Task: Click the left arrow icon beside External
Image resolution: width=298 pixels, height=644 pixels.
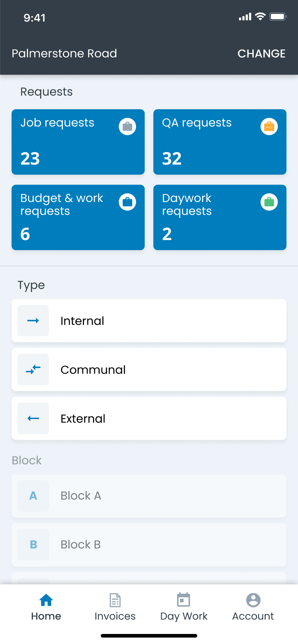Action: [33, 418]
